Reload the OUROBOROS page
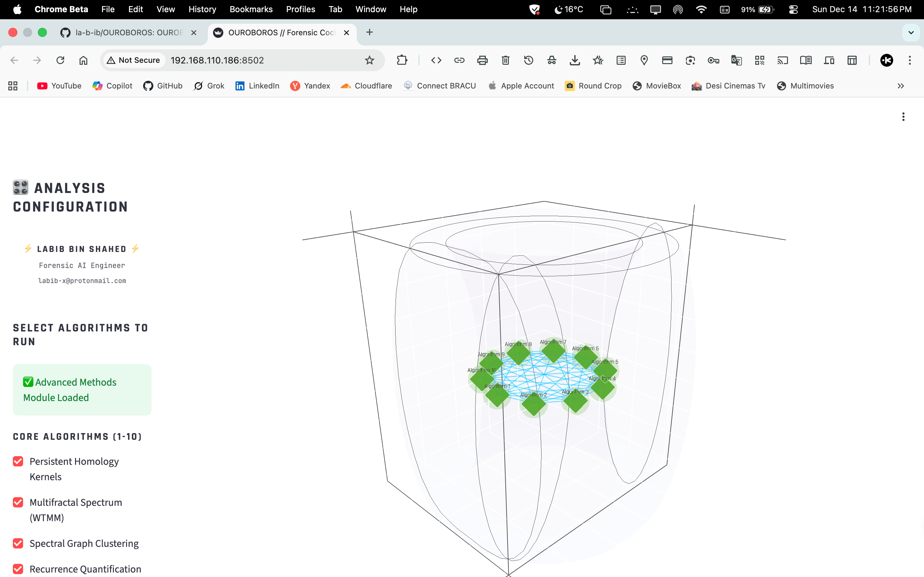Viewport: 924px width, 577px height. (60, 60)
